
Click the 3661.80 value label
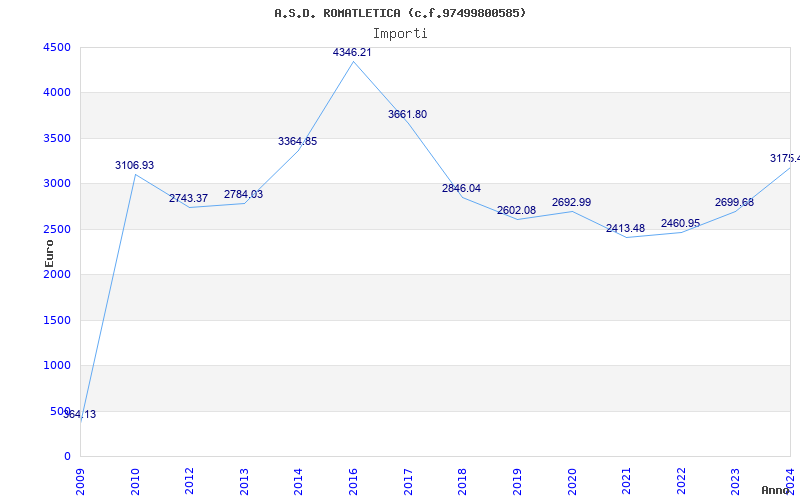coord(407,115)
